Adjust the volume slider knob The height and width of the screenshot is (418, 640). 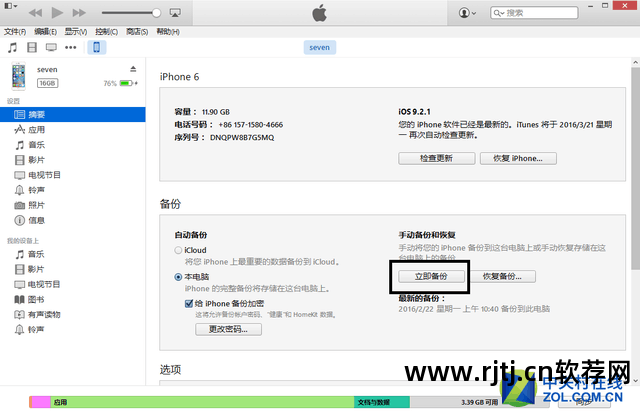[x=156, y=13]
